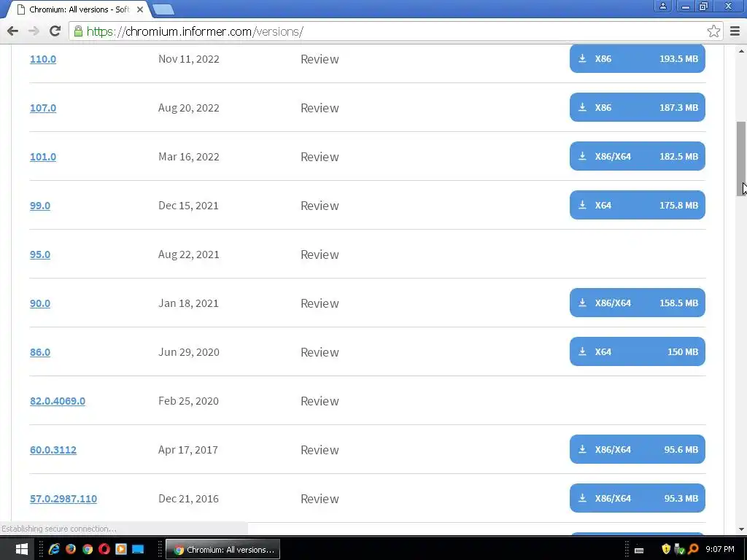Image resolution: width=747 pixels, height=560 pixels.
Task: Launch Opera from the taskbar
Action: click(104, 549)
